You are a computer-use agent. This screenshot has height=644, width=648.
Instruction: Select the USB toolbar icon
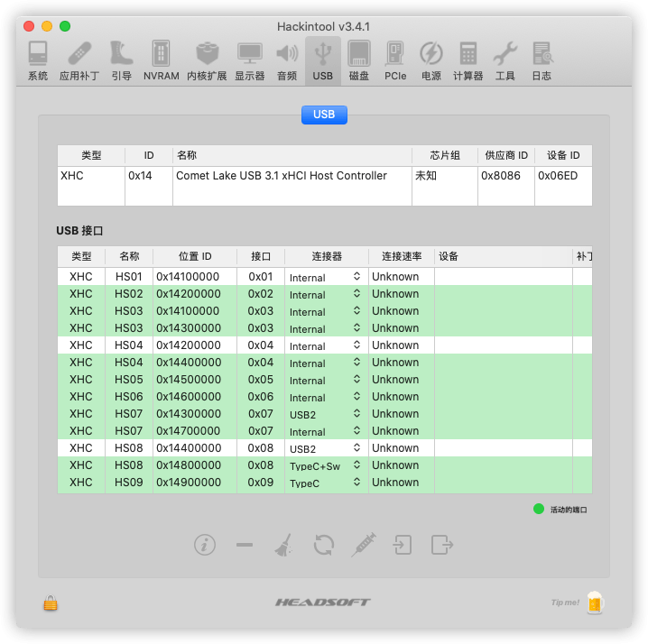[x=323, y=60]
